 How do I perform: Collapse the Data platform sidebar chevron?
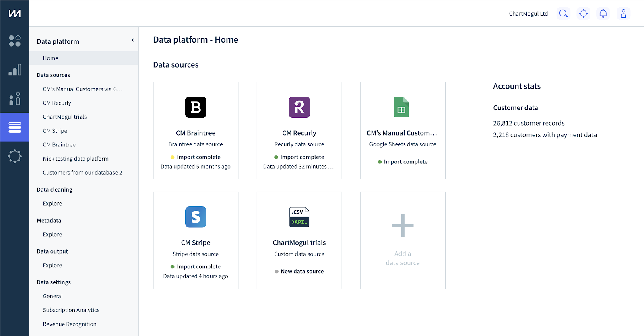133,40
